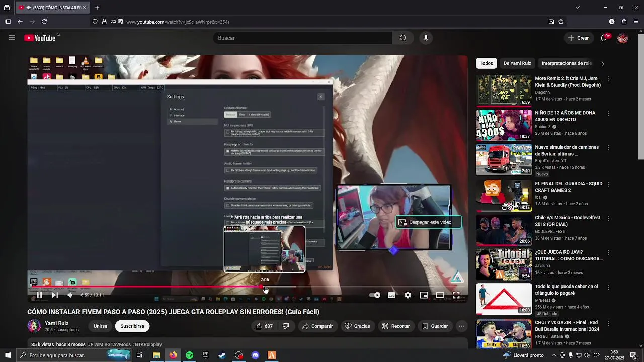
Task: Open the account avatar menu
Action: coord(623,38)
